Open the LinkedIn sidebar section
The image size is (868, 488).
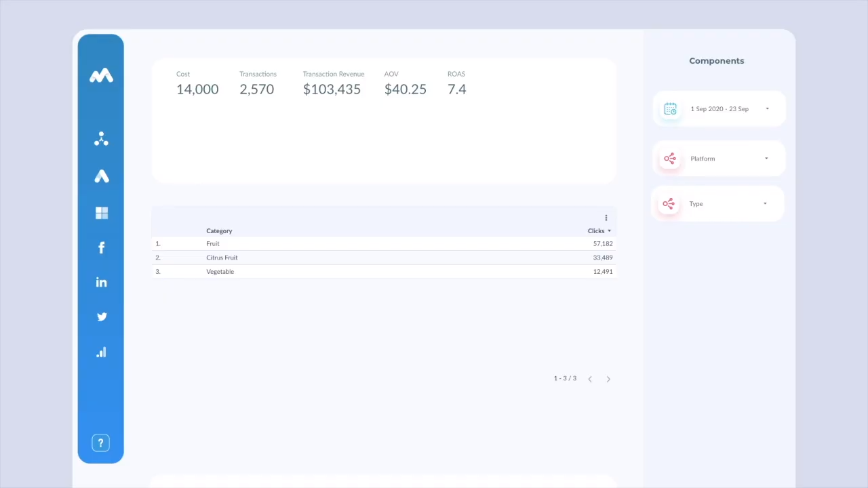101,282
